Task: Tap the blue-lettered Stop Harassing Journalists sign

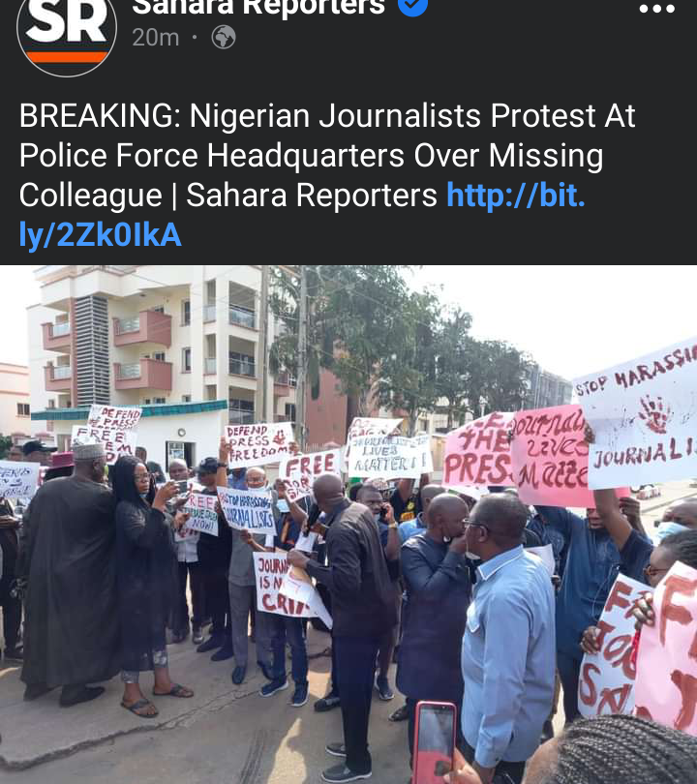Action: click(x=247, y=510)
